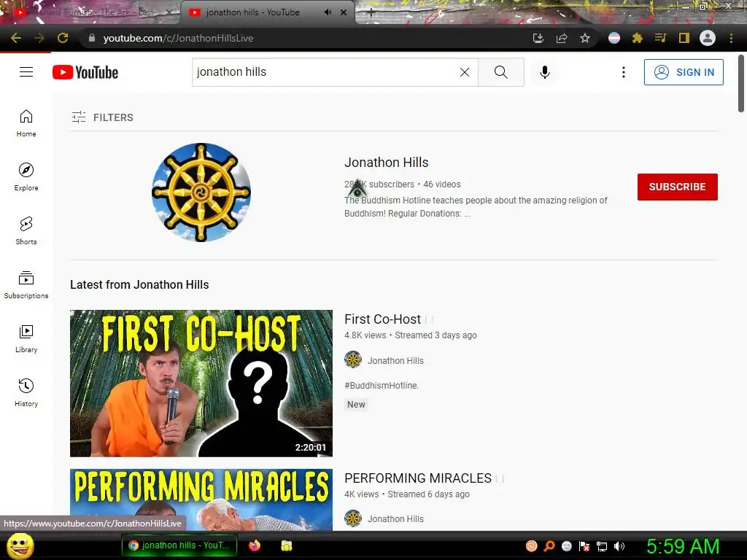Click the SIGN IN button
747x560 pixels.
click(684, 72)
